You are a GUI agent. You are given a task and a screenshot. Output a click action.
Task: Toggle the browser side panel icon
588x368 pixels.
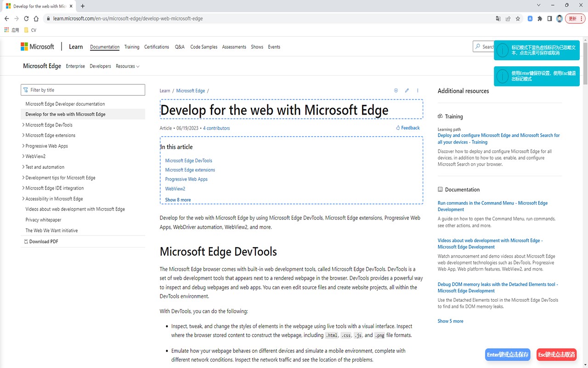point(549,19)
